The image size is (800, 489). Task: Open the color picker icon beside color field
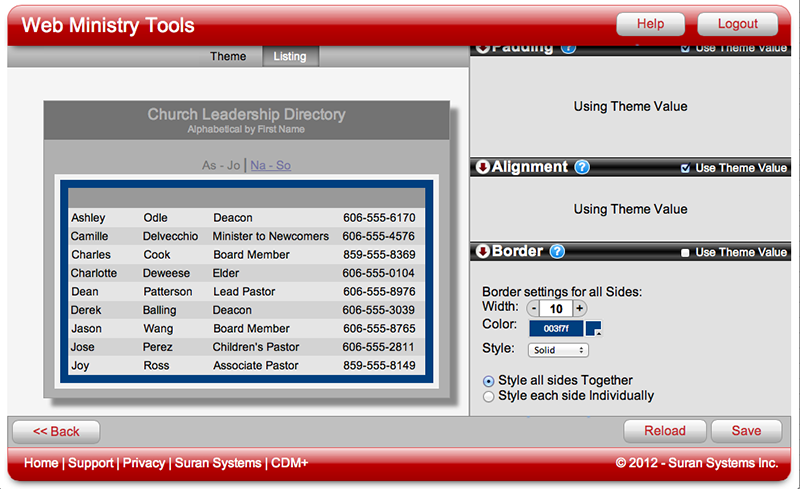click(593, 328)
